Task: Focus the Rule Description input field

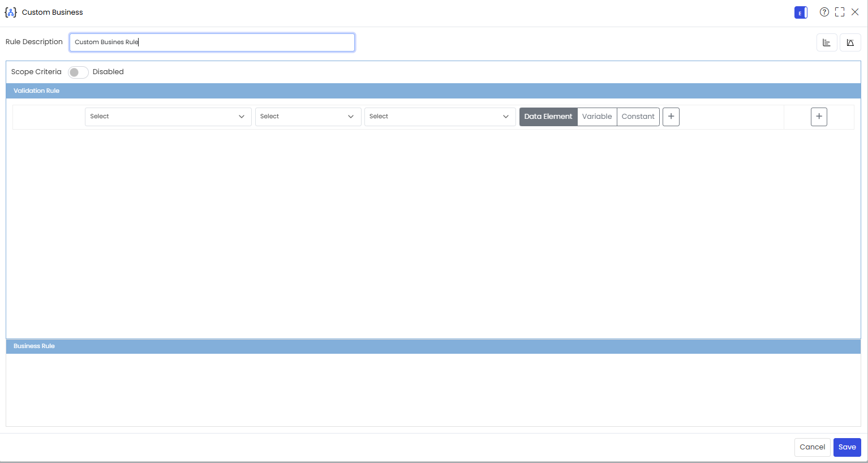Action: click(212, 42)
